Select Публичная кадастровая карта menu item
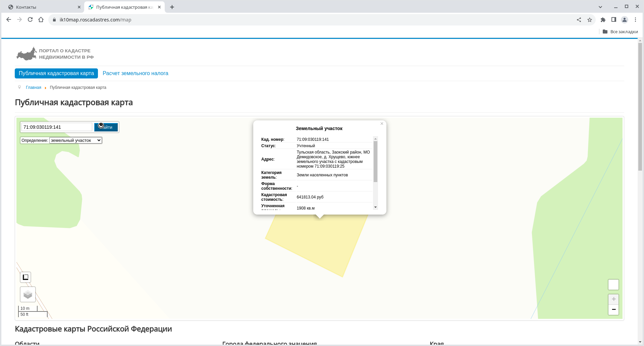644x346 pixels. click(x=56, y=73)
